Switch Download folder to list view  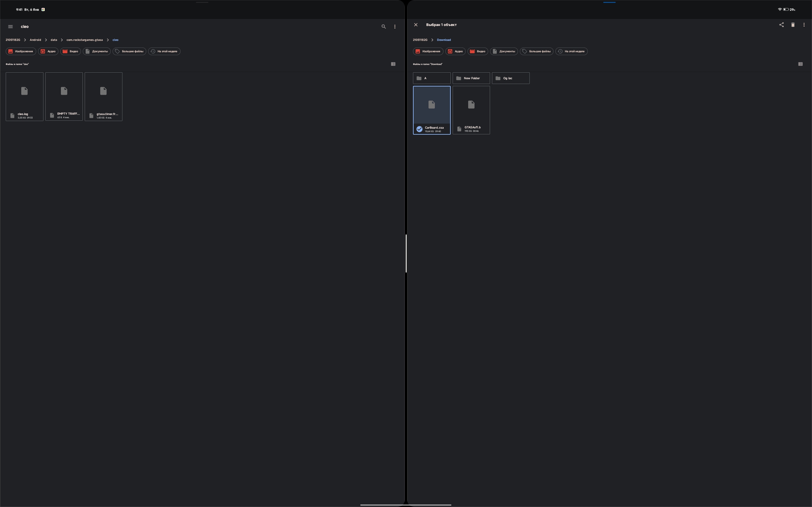800,64
